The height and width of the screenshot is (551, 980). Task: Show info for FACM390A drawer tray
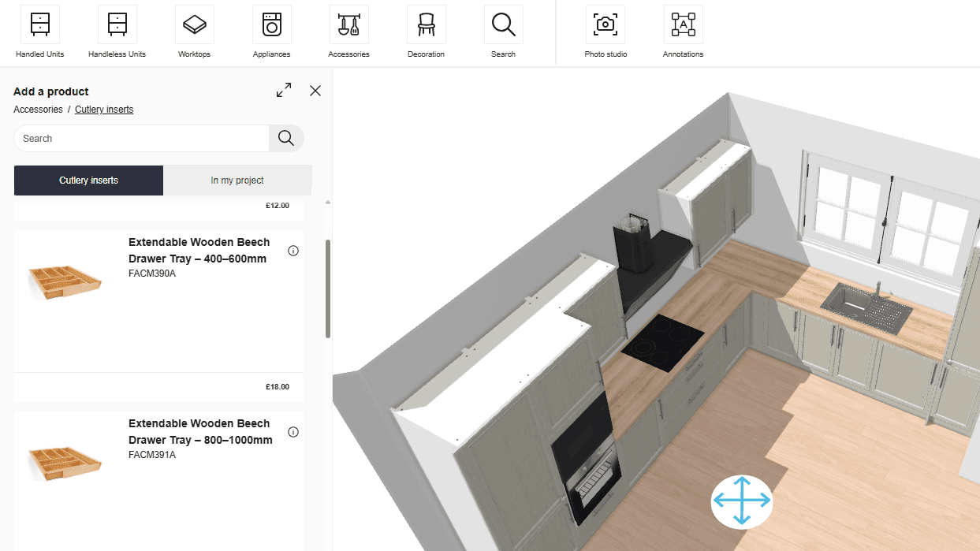[293, 251]
